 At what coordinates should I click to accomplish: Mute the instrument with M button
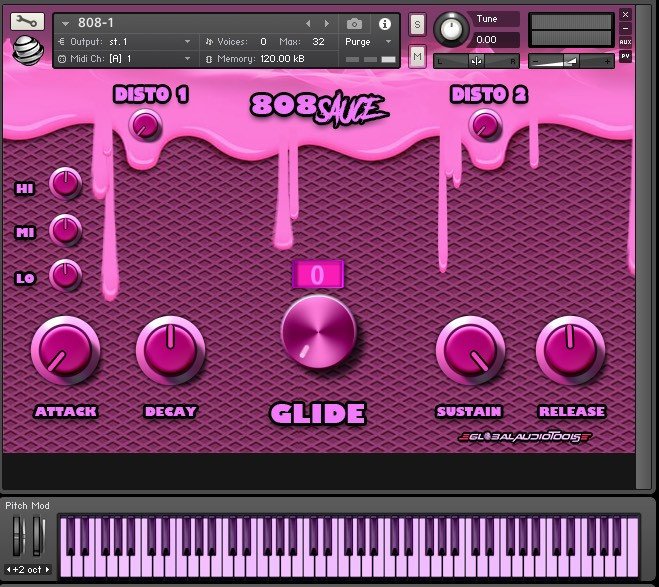click(417, 56)
